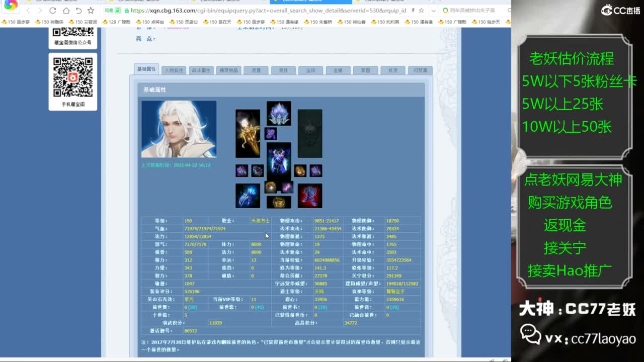Click the lightning bolt icon in address bar
644x362 pixels.
pyautogui.click(x=413, y=11)
